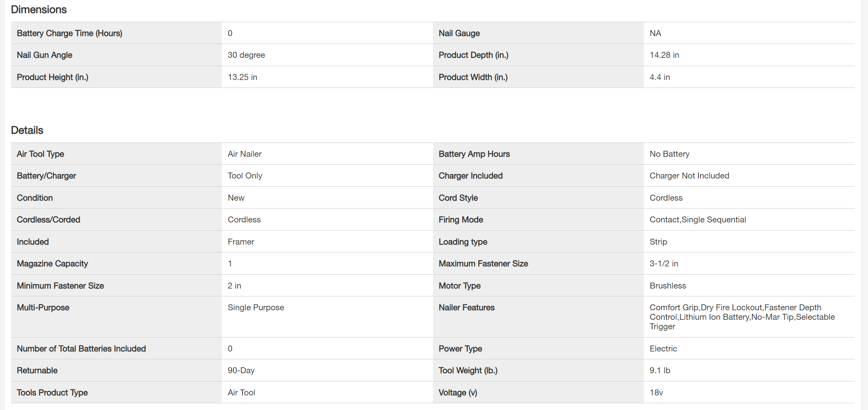Click the Dimensions section heading
Viewport: 868px width, 410px height.
(39, 9)
